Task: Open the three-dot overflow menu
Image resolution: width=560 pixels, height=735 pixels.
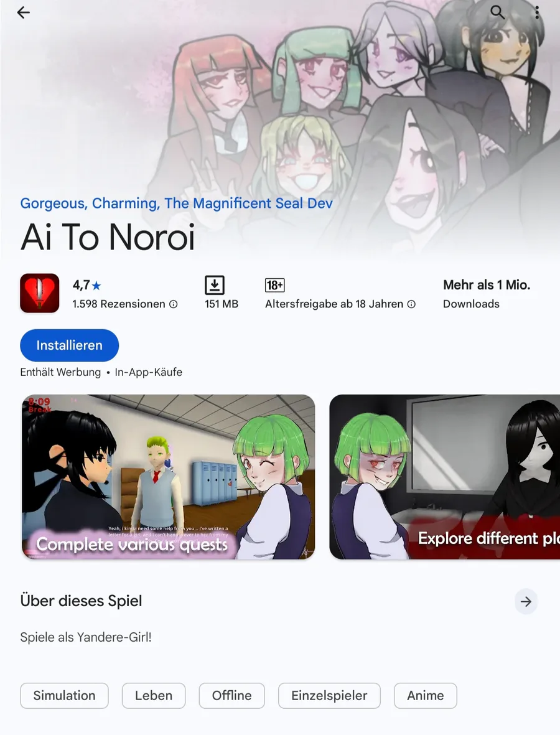Action: [x=536, y=12]
